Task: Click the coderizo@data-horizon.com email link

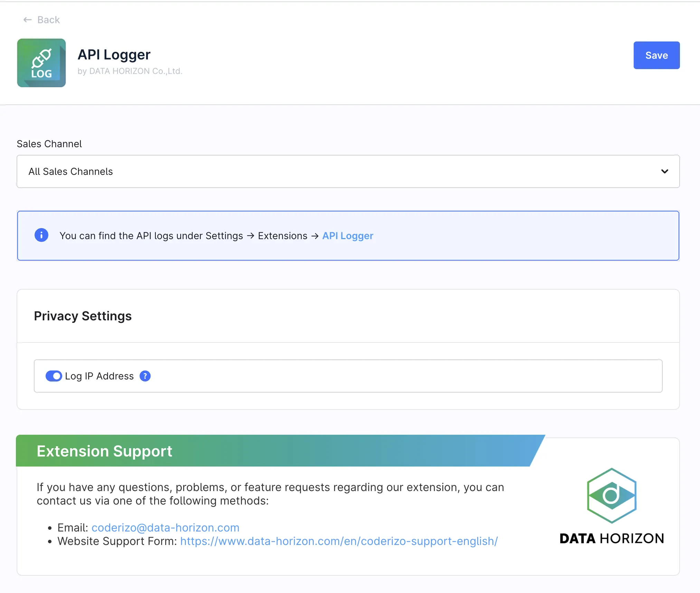Action: tap(165, 528)
